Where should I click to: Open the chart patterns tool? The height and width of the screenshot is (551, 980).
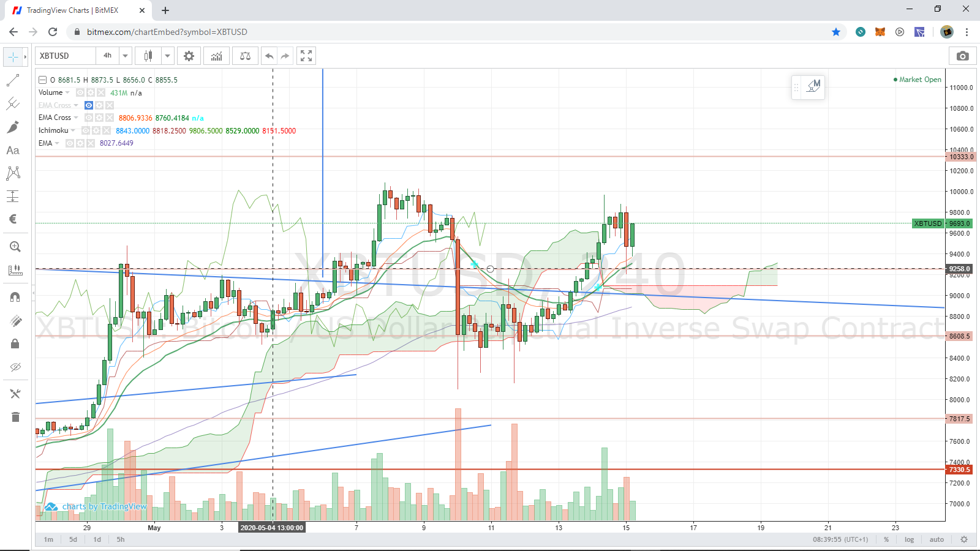(13, 173)
